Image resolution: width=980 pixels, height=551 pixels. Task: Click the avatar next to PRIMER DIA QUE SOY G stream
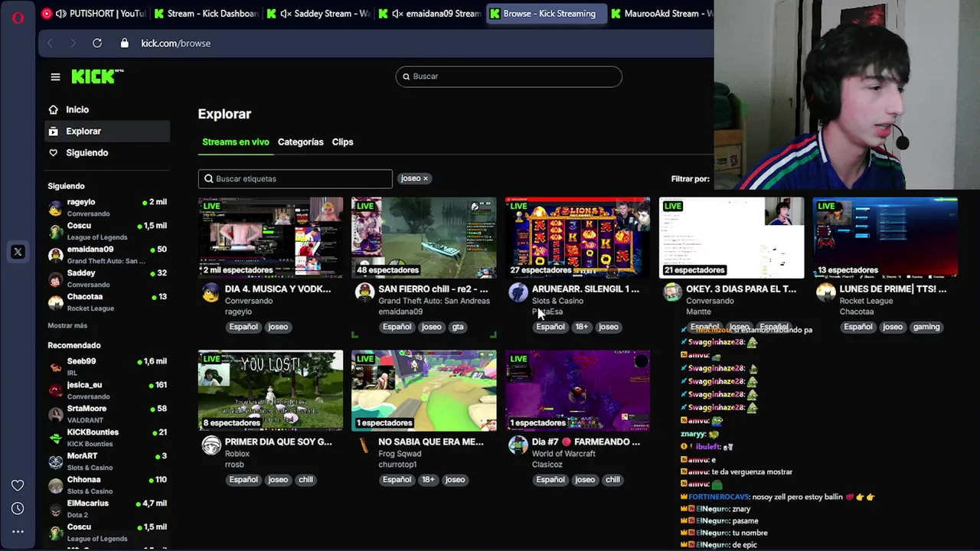[x=211, y=445]
